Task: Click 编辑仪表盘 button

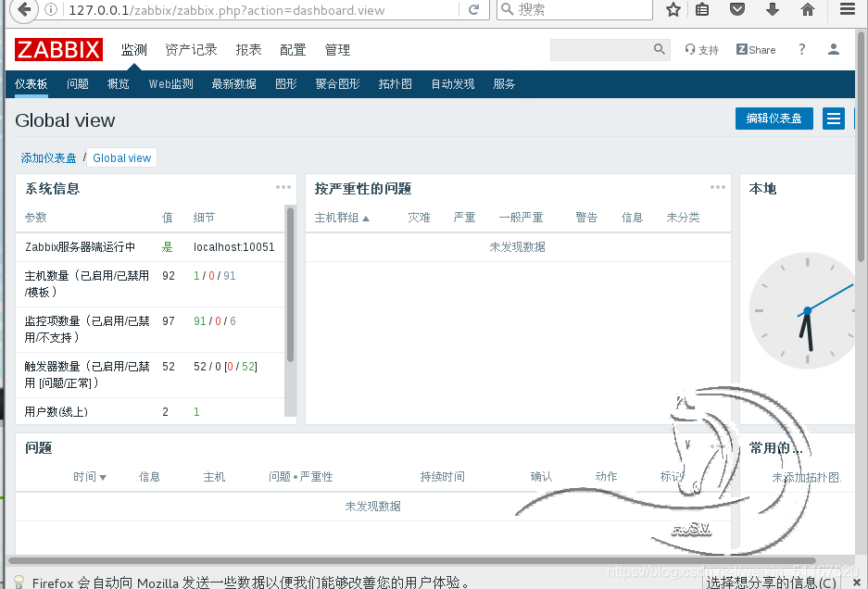Action: click(x=774, y=119)
